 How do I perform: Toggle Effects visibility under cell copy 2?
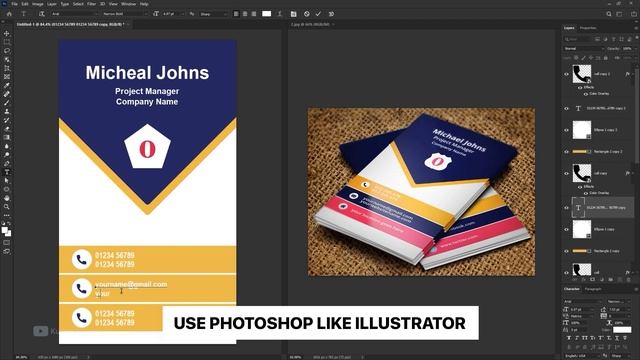[x=580, y=88]
